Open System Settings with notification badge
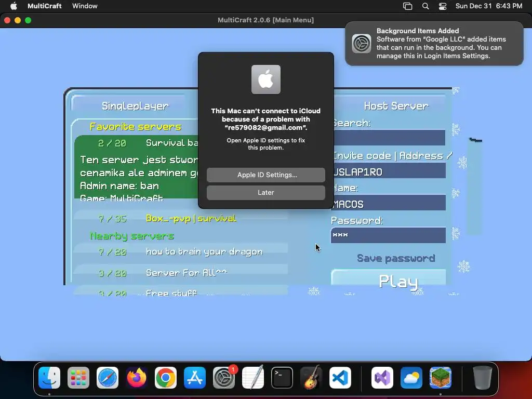The image size is (532, 399). [224, 378]
